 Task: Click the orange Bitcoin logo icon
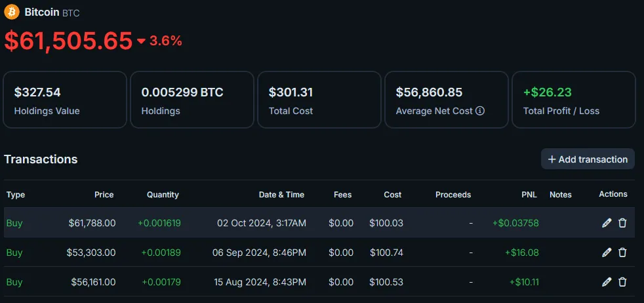coord(12,12)
